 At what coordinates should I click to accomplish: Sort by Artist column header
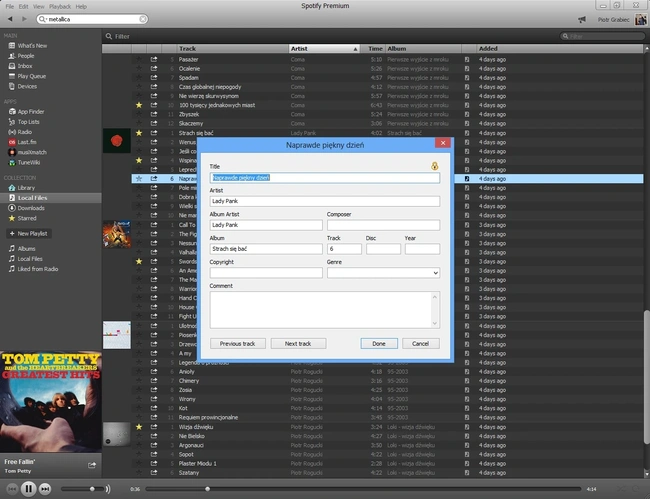(x=324, y=49)
